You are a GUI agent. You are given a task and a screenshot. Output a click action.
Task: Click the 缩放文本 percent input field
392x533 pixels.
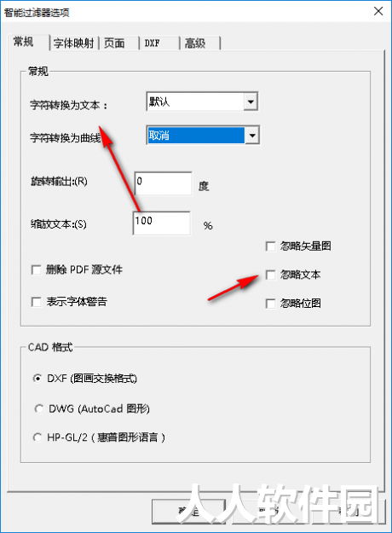pos(162,223)
